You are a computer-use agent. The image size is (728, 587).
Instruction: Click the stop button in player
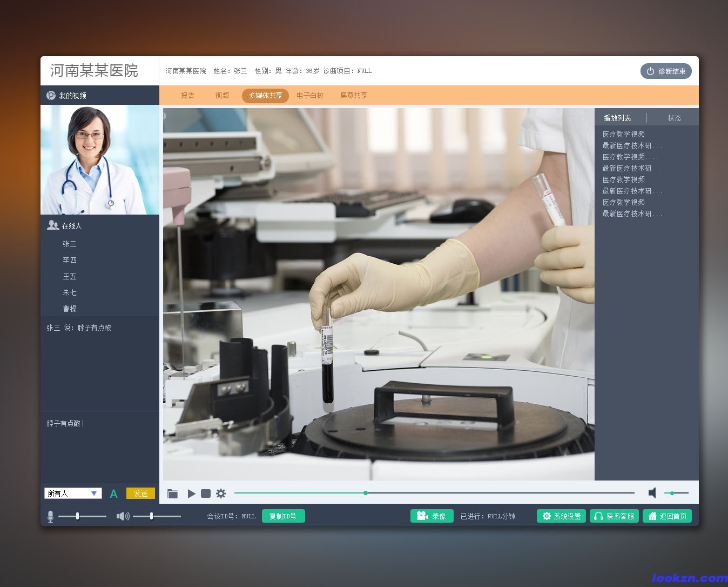206,493
